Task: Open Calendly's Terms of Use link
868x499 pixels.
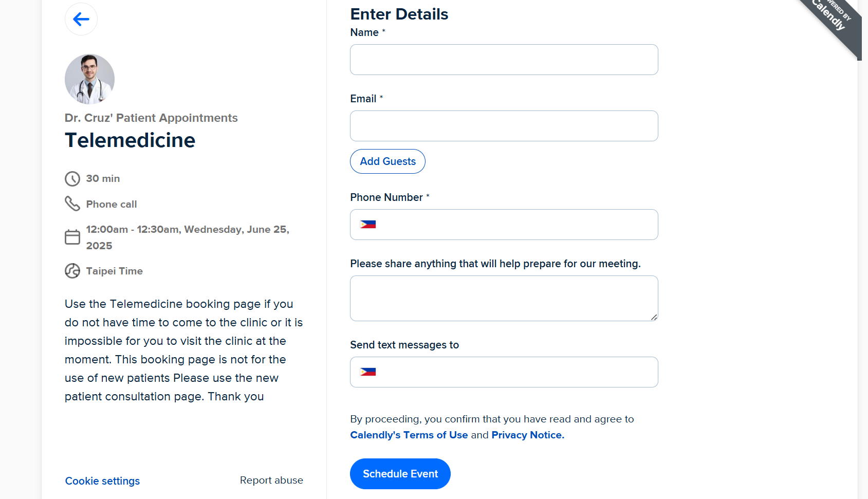Action: 409,435
